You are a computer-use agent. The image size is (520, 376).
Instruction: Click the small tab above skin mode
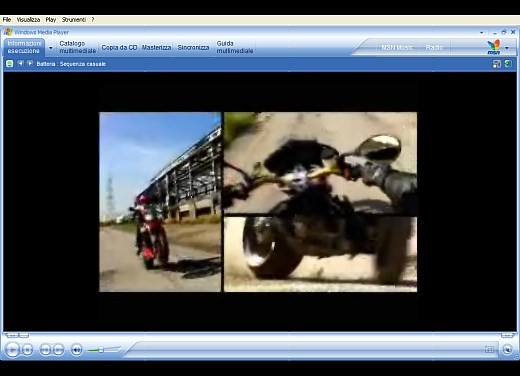point(507,335)
